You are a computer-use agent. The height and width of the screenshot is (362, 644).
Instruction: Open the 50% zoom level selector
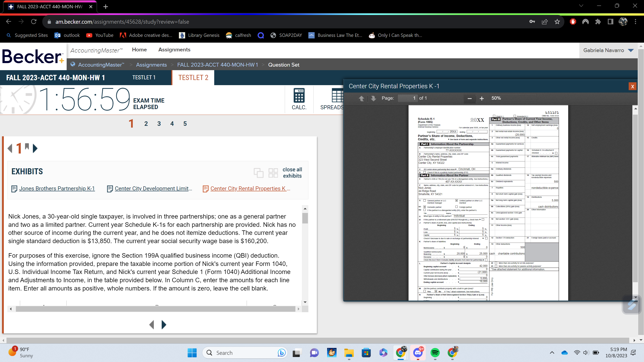[x=513, y=98]
